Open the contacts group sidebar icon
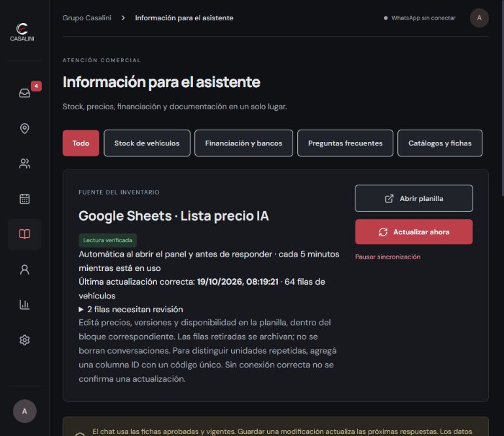The height and width of the screenshot is (436, 504). pyautogui.click(x=25, y=164)
